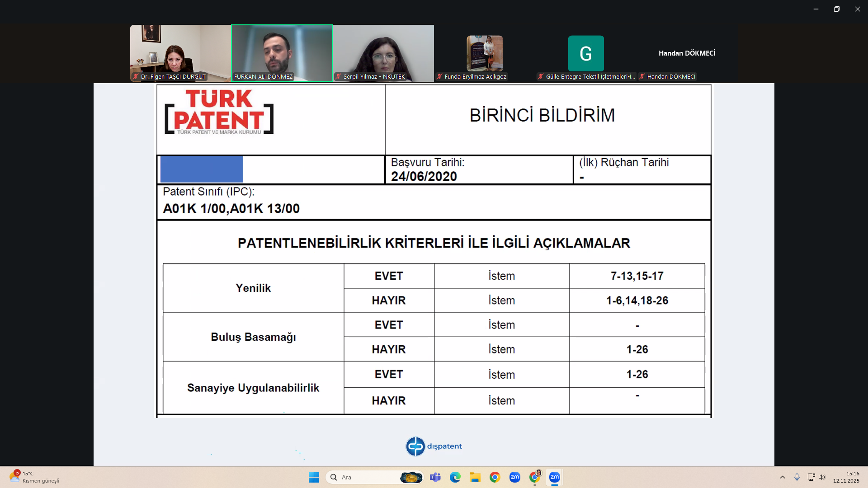This screenshot has width=868, height=488.
Task: Launch Microsoft Edge from taskbar
Action: click(455, 477)
